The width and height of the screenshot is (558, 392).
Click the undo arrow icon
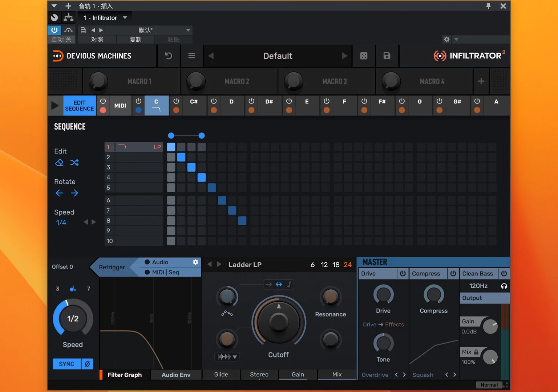click(x=169, y=56)
